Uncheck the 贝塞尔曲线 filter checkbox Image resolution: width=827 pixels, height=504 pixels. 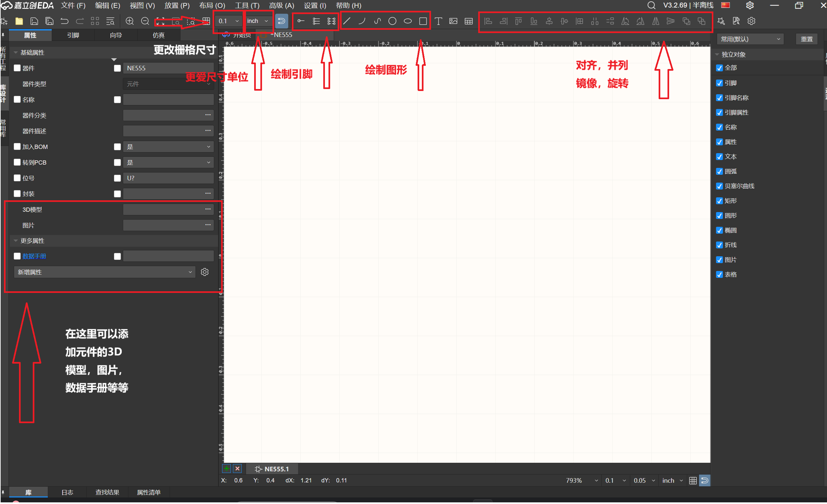(x=719, y=186)
